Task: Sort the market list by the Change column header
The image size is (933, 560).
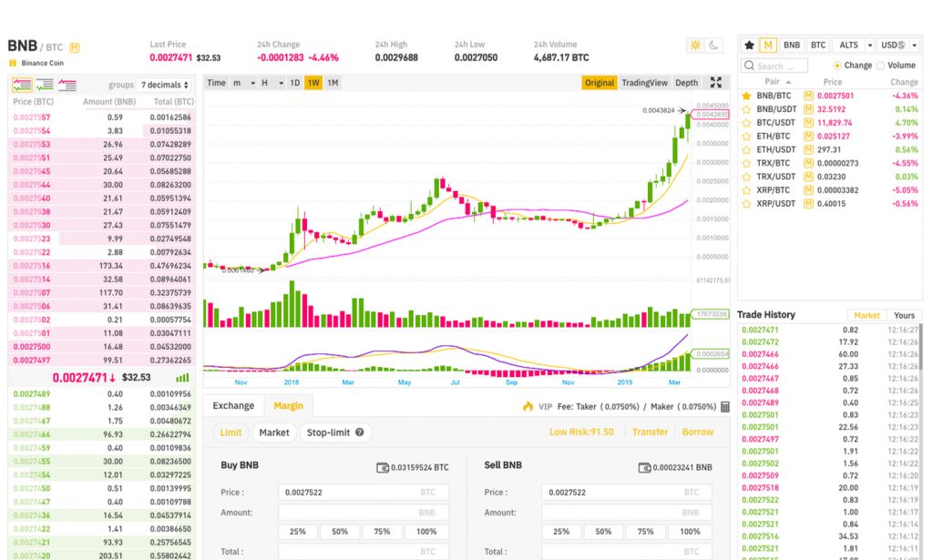Action: (904, 82)
